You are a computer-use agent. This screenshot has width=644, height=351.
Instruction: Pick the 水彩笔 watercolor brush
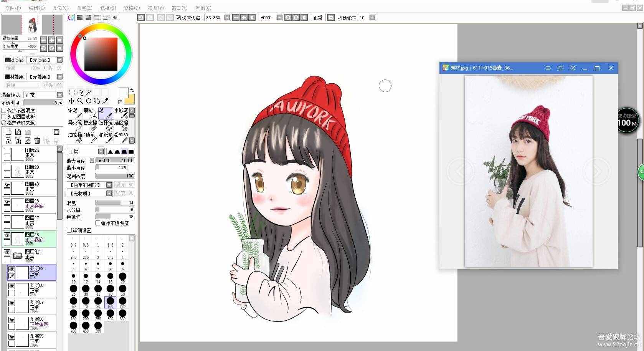click(121, 113)
